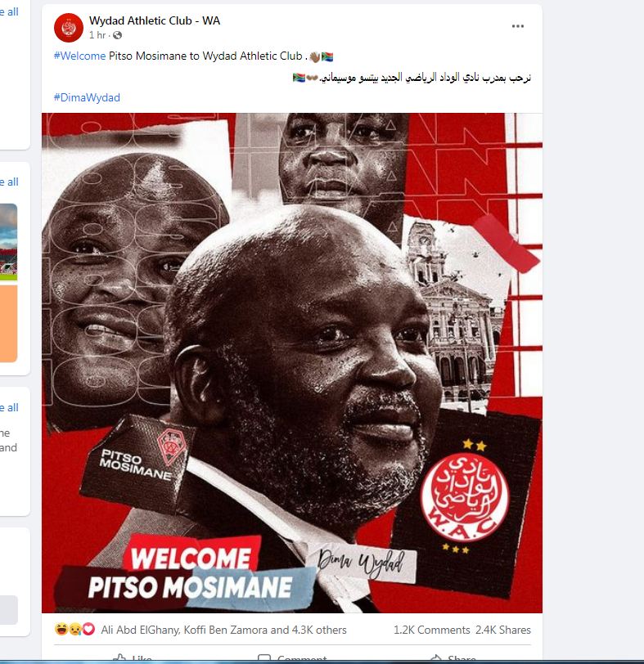Click the Wydad Athletic Club profile avatar

69,28
